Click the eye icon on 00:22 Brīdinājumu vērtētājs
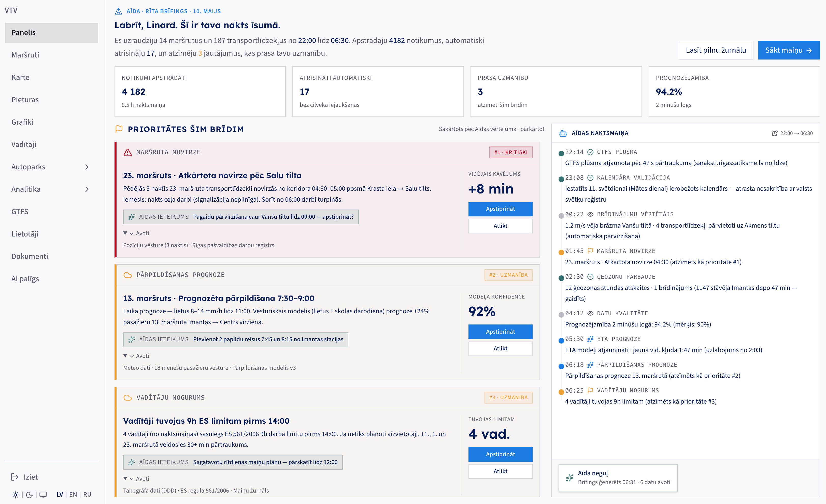The width and height of the screenshot is (826, 504). click(x=590, y=214)
